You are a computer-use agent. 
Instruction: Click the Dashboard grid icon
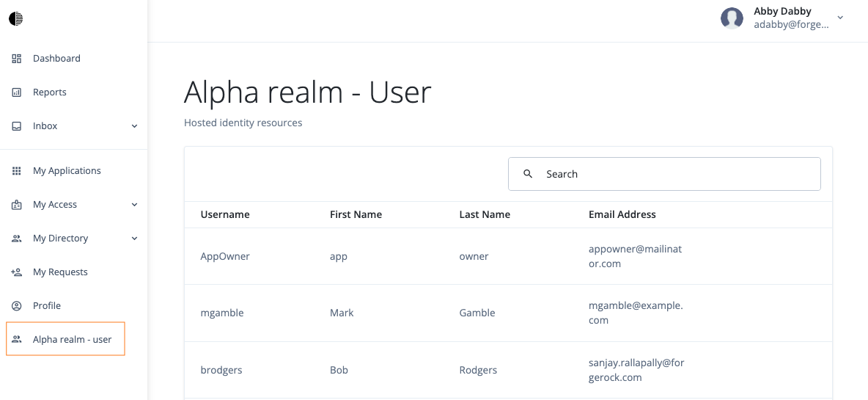pos(17,58)
